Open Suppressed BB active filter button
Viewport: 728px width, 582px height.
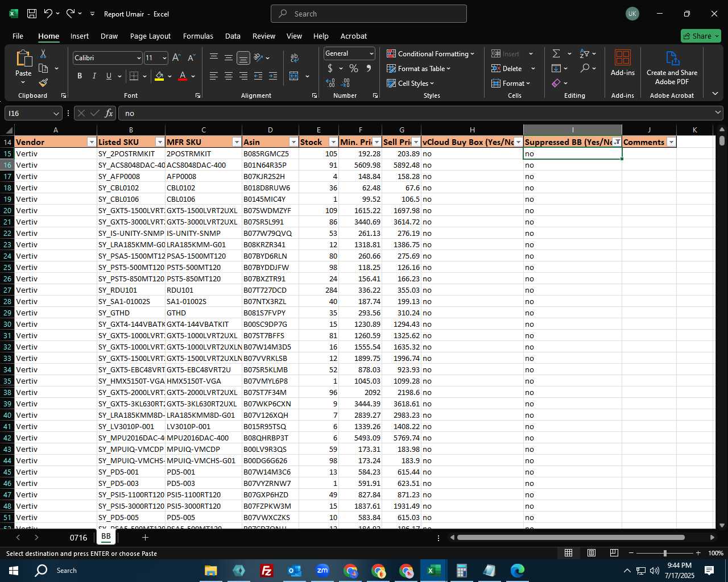[617, 142]
